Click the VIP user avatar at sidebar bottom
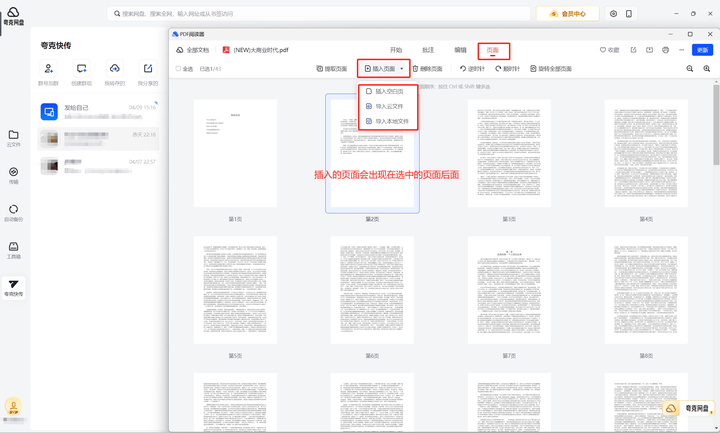 (x=13, y=406)
